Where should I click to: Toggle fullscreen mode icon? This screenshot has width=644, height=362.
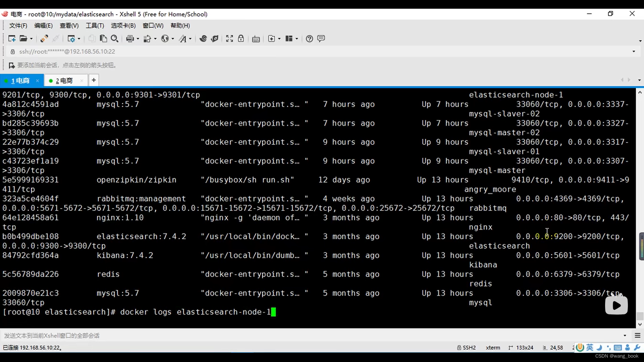coord(229,39)
